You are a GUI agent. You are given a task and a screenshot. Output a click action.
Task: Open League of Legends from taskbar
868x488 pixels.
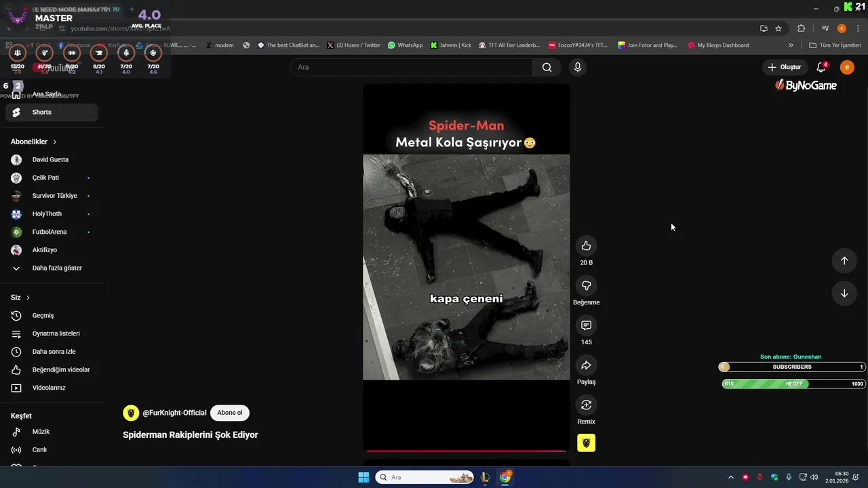(485, 477)
